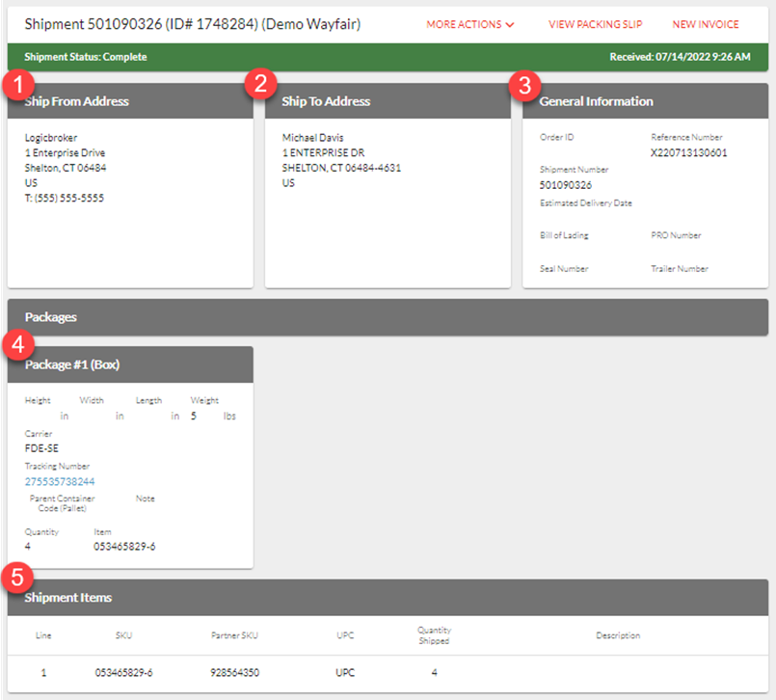
Task: Select Partner SKU 928564350 in table
Action: [235, 672]
